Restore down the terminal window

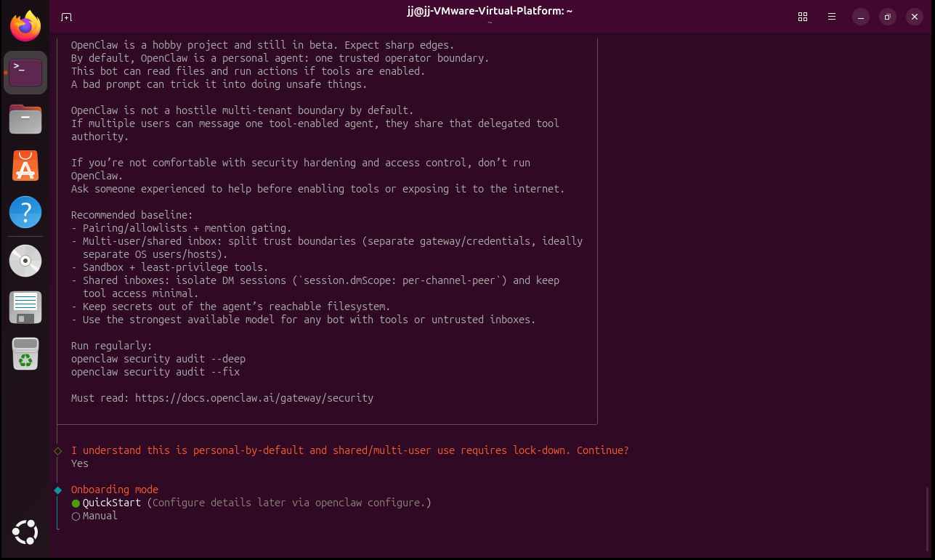click(x=887, y=17)
